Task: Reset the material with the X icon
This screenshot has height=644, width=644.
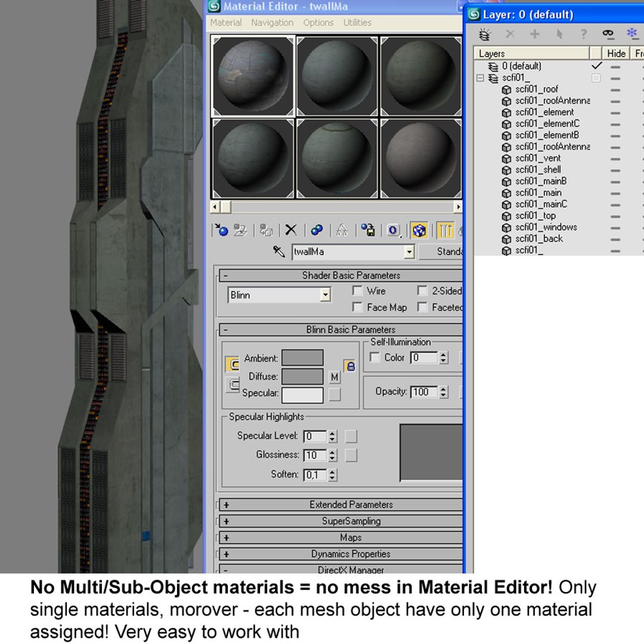Action: (291, 230)
